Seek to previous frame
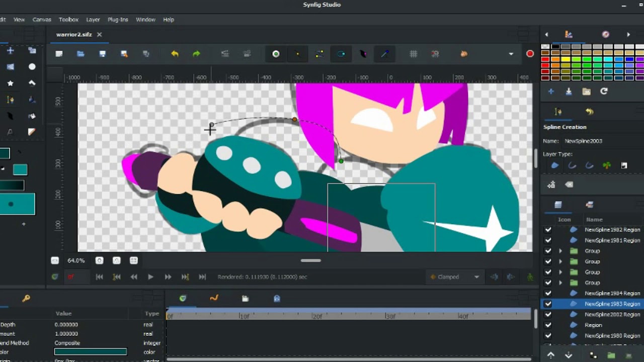Viewport: 644px width, 362px height. pos(133,277)
